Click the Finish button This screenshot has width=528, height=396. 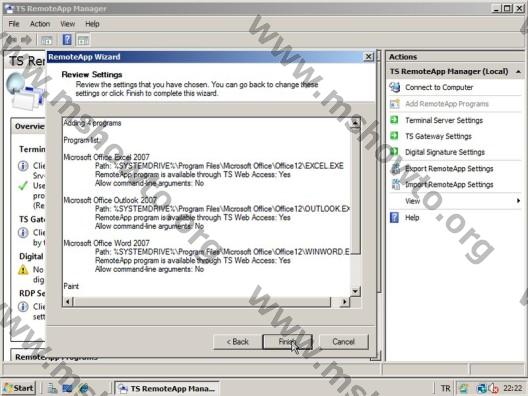pyautogui.click(x=287, y=342)
